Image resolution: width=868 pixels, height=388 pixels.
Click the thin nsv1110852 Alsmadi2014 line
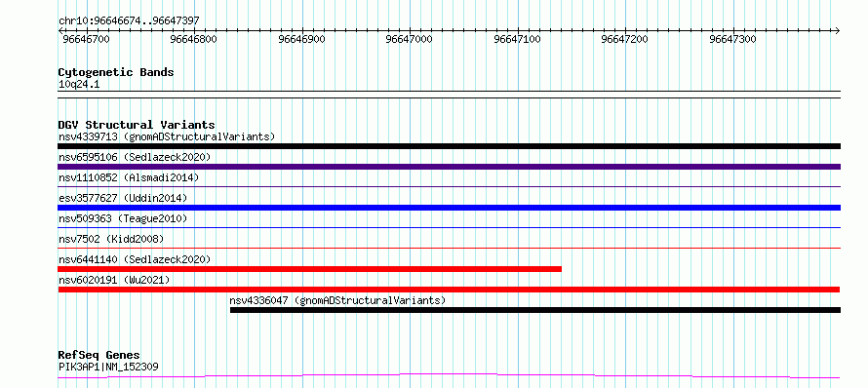click(x=449, y=187)
